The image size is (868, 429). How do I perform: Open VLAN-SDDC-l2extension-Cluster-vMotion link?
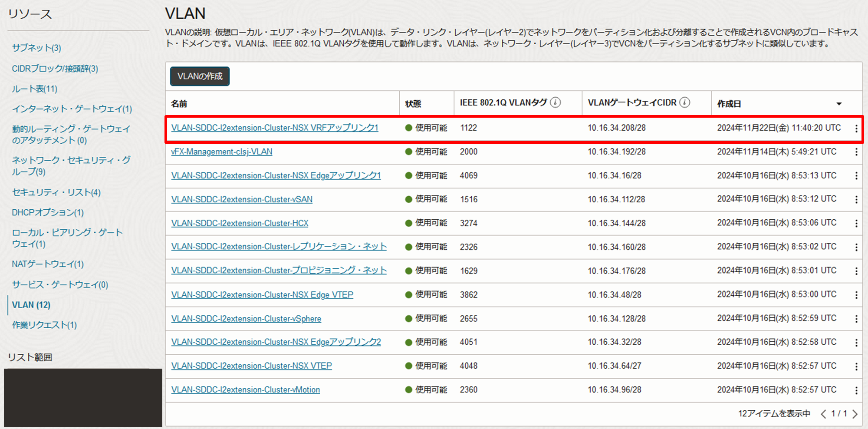[x=246, y=390]
